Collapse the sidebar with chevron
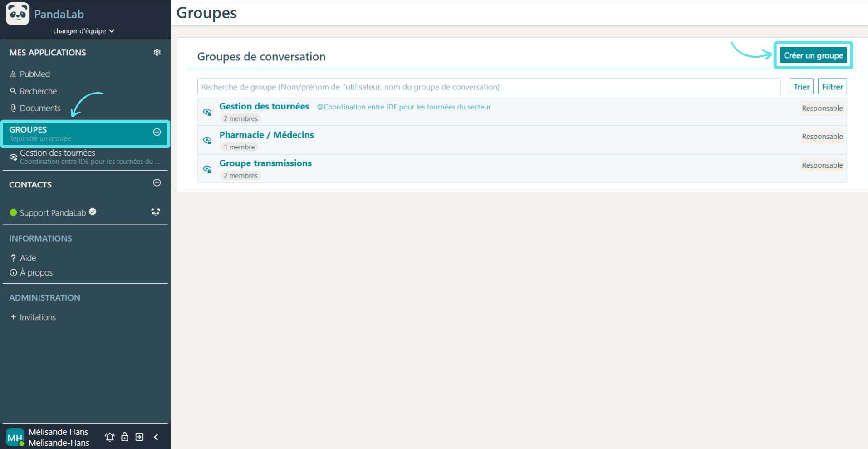Screen dimensions: 868x449 click(156, 437)
